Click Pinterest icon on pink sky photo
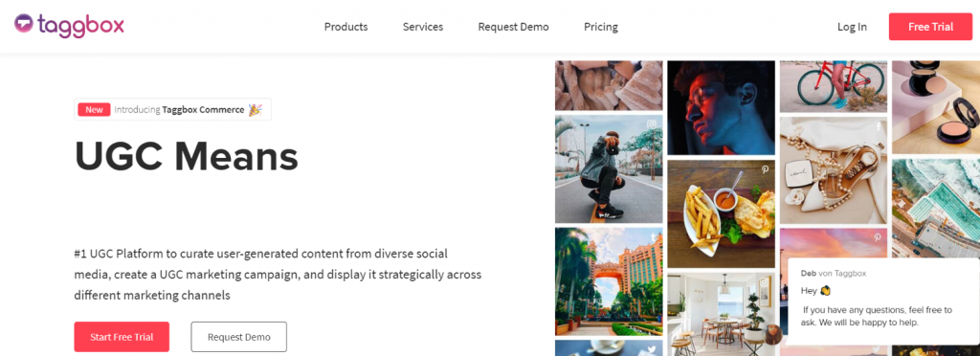 tap(878, 238)
